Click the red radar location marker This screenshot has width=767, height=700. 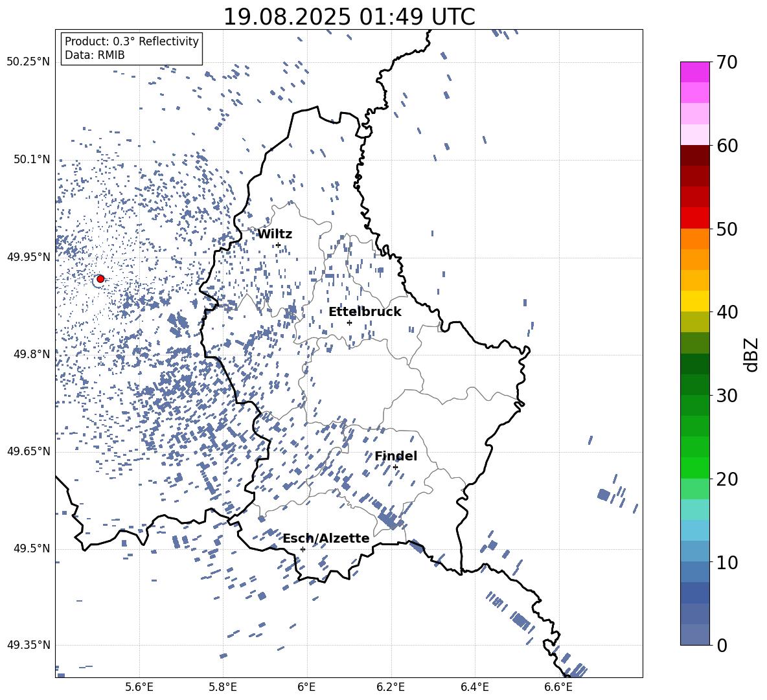pos(100,278)
